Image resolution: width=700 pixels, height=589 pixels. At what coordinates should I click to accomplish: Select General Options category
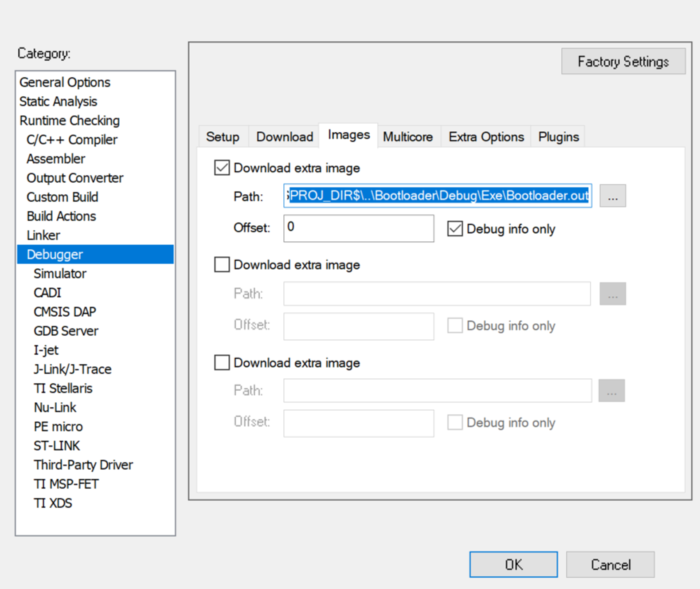pyautogui.click(x=65, y=82)
